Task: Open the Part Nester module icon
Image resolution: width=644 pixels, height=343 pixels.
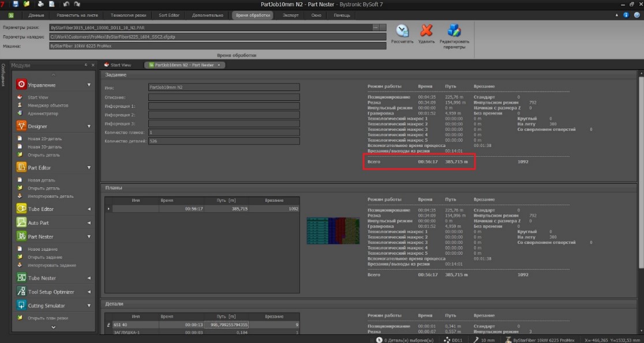Action: point(21,236)
